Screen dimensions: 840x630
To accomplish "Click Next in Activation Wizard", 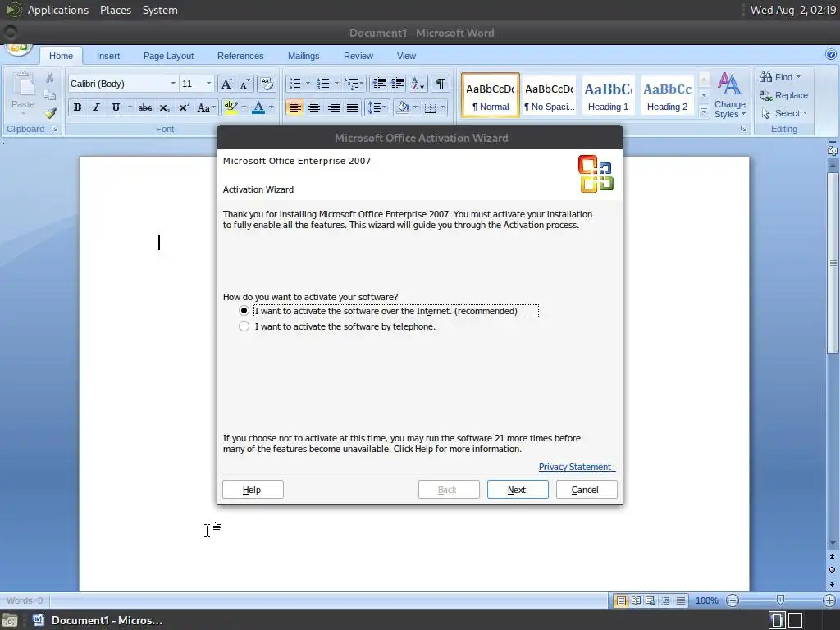I will coord(518,490).
